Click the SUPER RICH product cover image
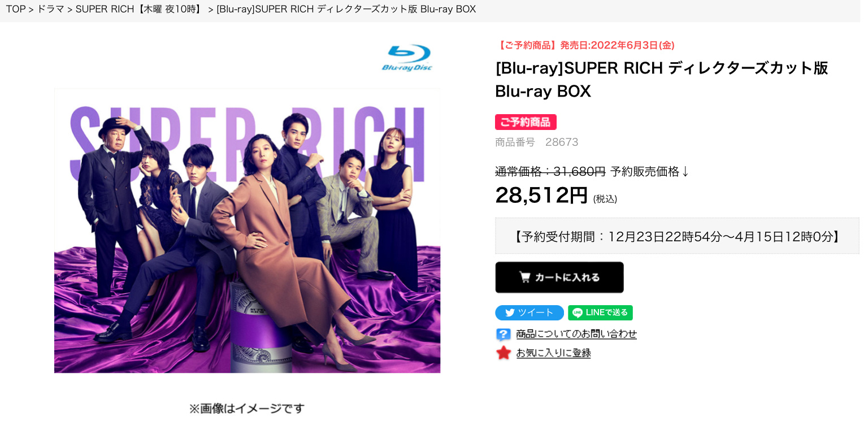This screenshot has width=868, height=434. 247,231
